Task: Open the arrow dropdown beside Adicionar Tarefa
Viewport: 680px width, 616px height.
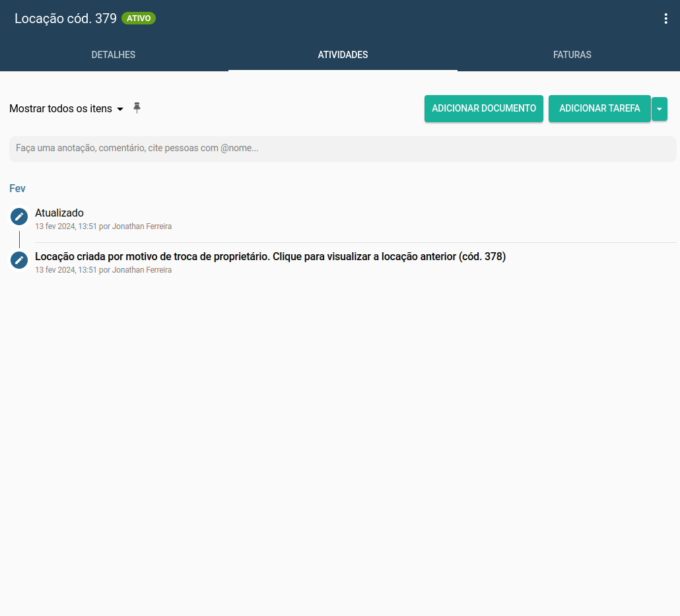Action: click(x=659, y=109)
